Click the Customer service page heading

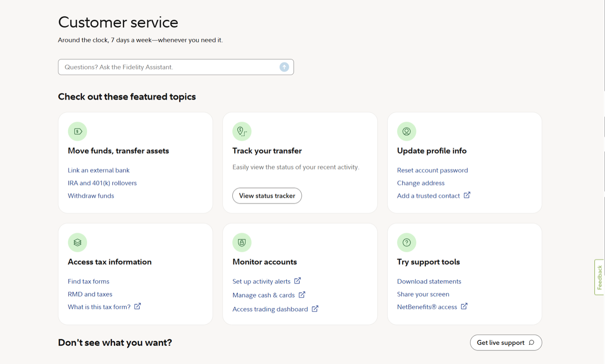(118, 22)
